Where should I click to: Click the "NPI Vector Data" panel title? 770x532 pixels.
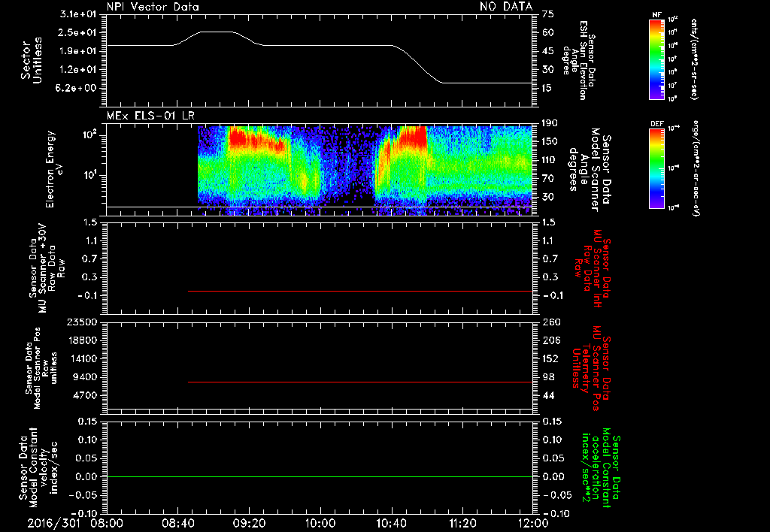[x=153, y=7]
